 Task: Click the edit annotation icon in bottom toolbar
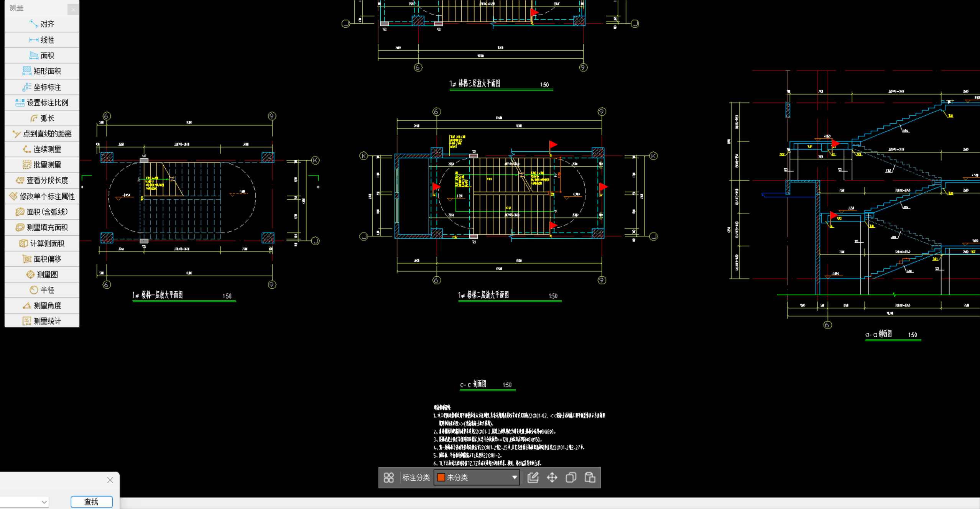(x=533, y=478)
